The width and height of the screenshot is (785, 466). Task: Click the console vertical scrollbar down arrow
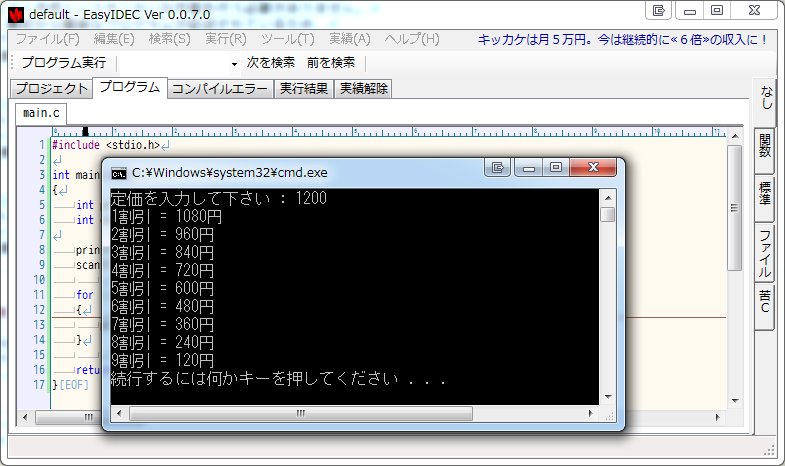608,397
